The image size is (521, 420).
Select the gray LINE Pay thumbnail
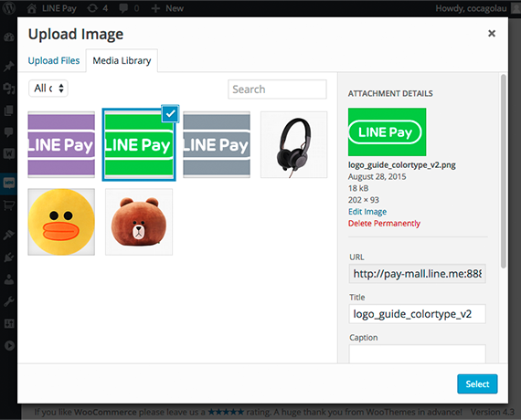tap(217, 145)
